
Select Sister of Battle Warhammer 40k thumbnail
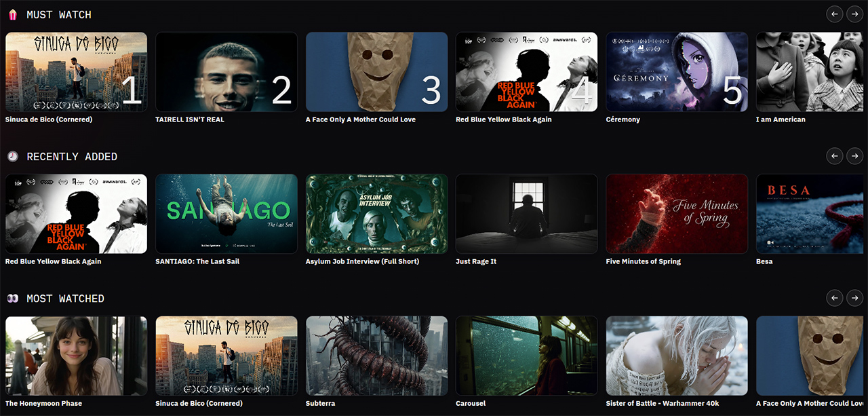tap(677, 356)
